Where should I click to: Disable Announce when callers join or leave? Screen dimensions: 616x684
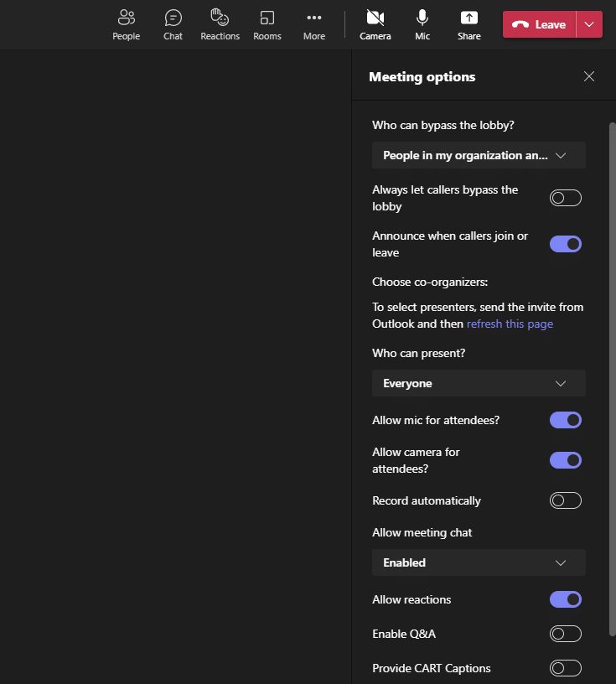(x=565, y=244)
